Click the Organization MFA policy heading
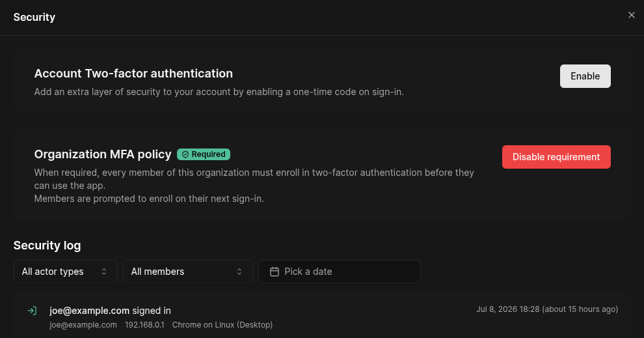644x338 pixels. (x=103, y=154)
